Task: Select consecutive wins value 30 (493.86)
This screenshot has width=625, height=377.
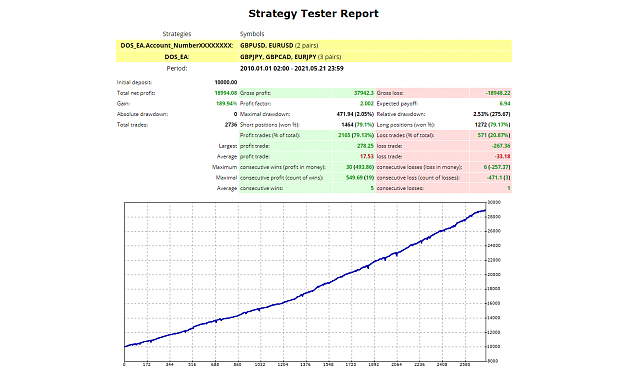Action: pyautogui.click(x=360, y=167)
